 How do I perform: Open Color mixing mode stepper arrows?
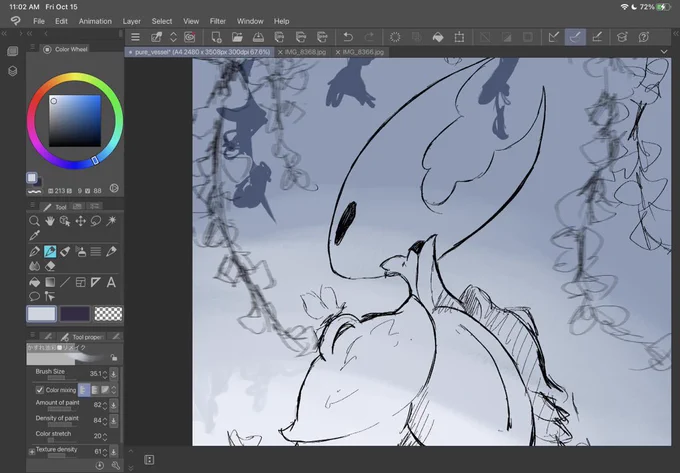pyautogui.click(x=114, y=390)
